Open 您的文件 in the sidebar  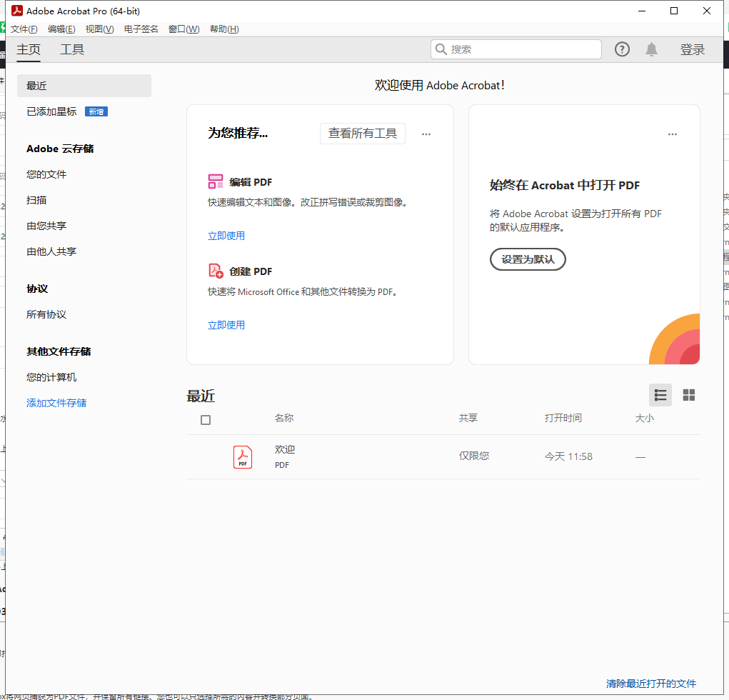point(46,174)
